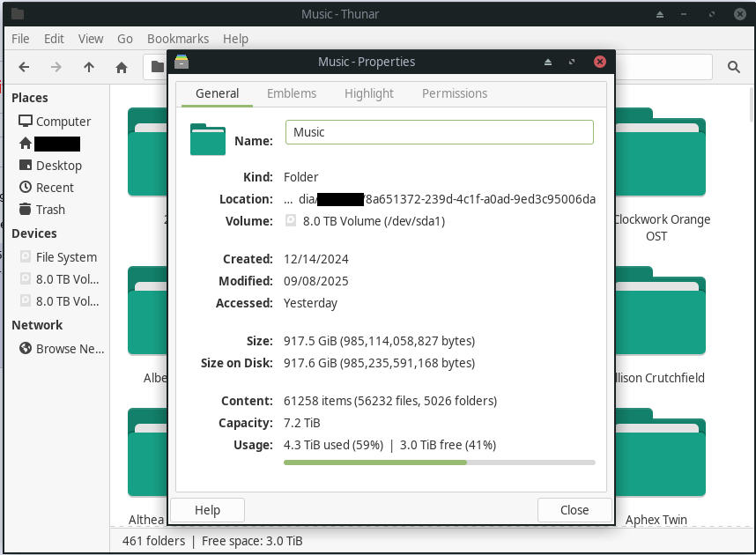Open the File menu
Image resolution: width=756 pixels, height=555 pixels.
click(x=20, y=39)
